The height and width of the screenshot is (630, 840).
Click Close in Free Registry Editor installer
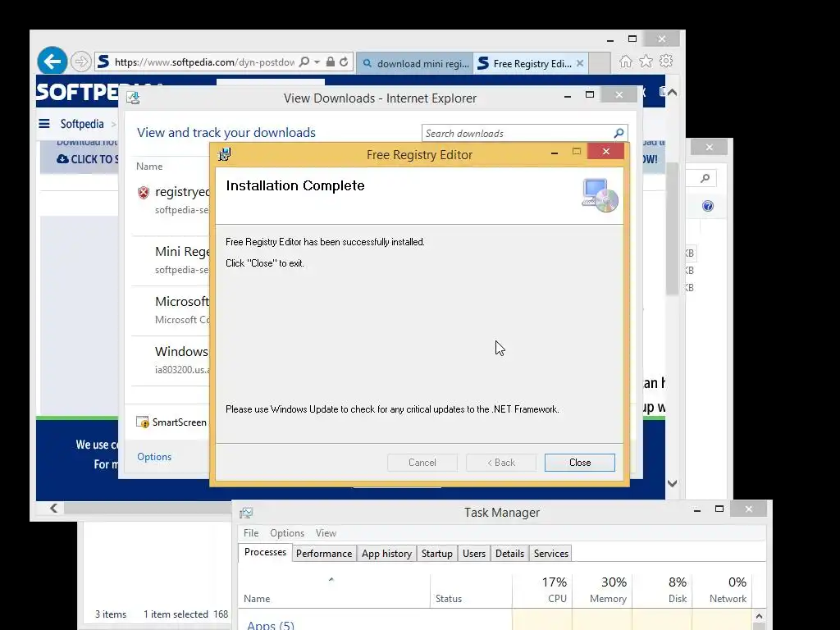tap(580, 463)
